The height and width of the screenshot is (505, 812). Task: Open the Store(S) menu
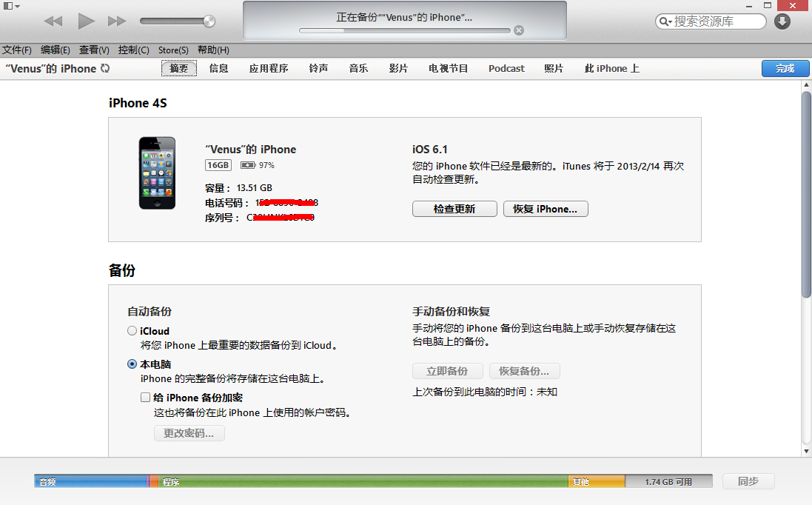point(173,50)
